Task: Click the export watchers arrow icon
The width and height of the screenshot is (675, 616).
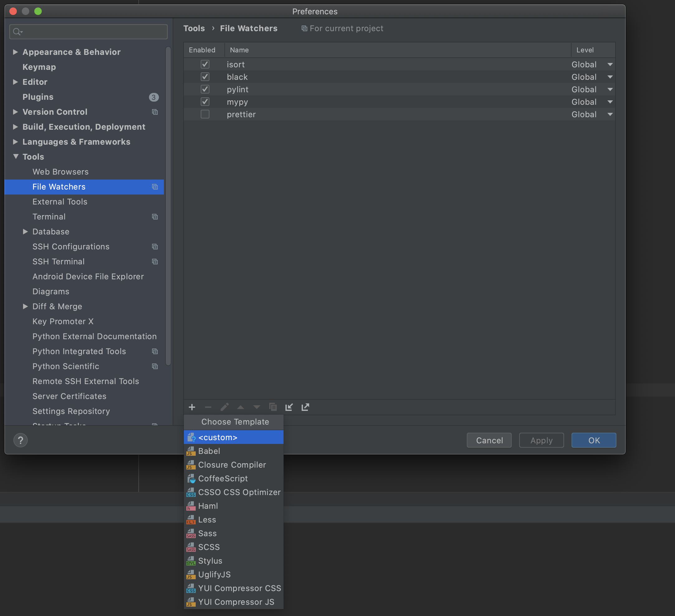Action: click(305, 407)
